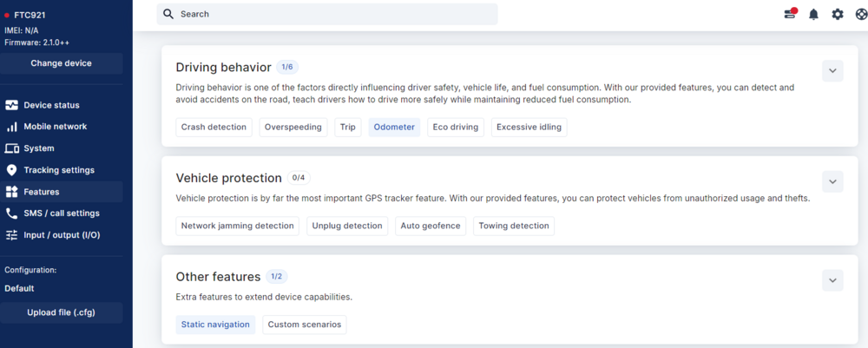Collapse the Vehicle protection section
868x348 pixels.
coord(832,181)
